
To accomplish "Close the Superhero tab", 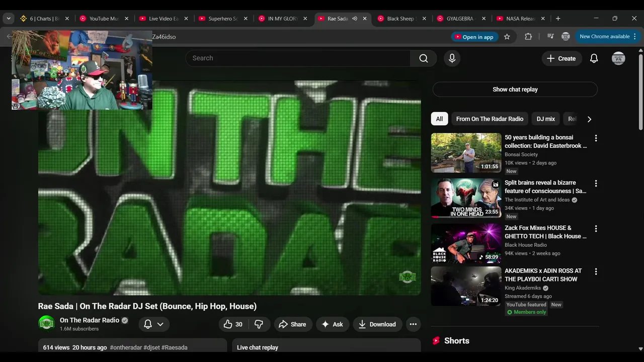I will (x=246, y=19).
